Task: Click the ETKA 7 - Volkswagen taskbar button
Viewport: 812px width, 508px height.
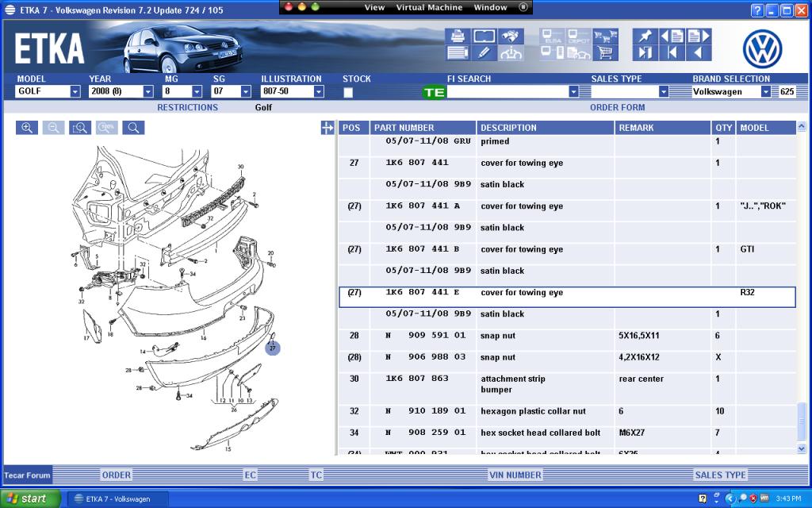Action: (x=117, y=498)
